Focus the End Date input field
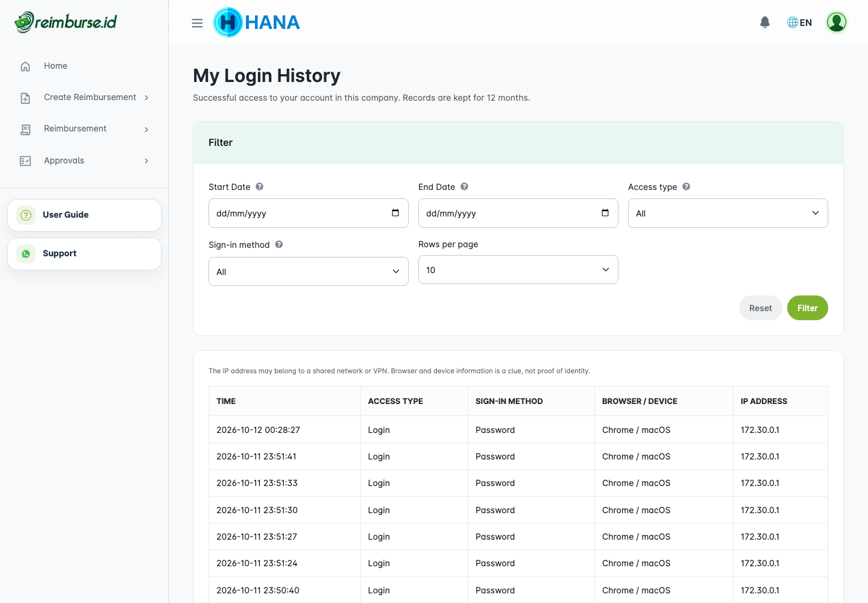The image size is (868, 603). 518,213
